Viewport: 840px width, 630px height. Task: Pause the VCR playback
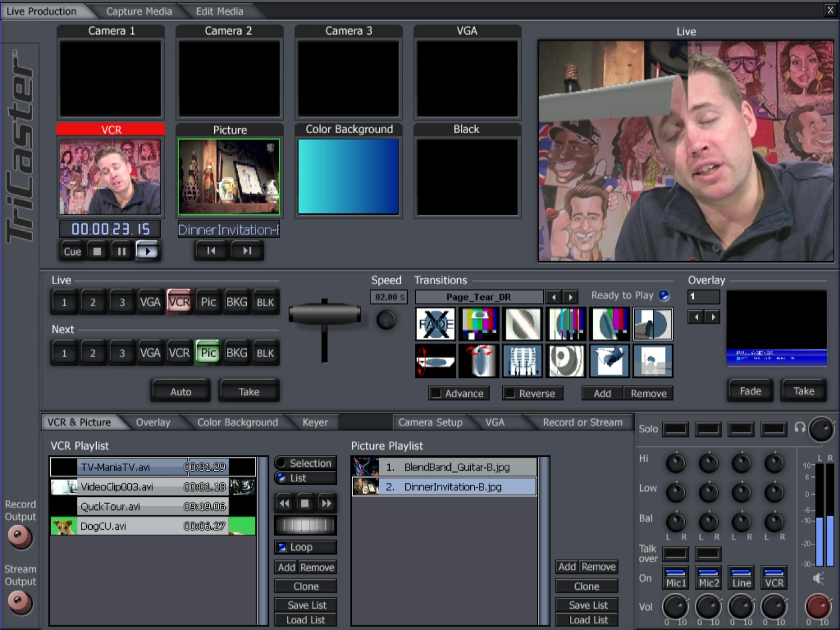click(x=122, y=251)
